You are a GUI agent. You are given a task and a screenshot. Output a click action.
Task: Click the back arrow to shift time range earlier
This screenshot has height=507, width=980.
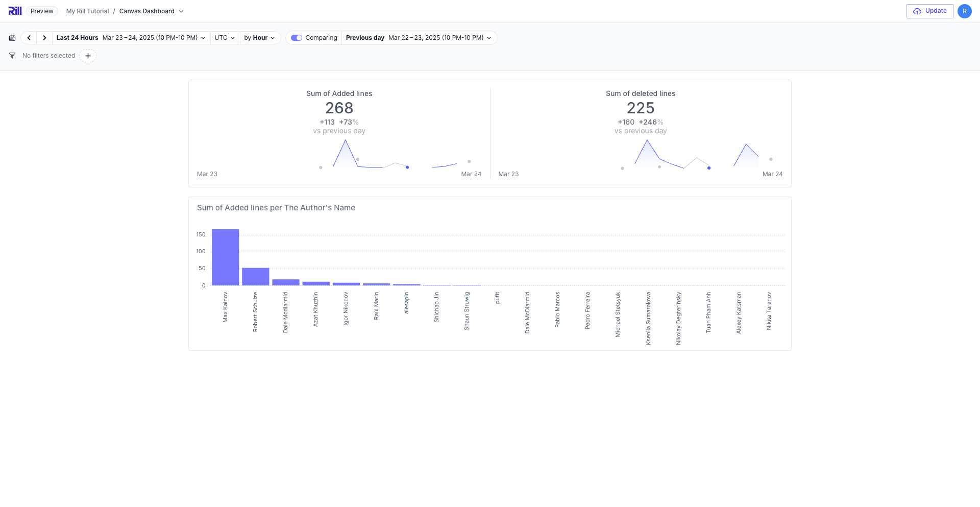(x=29, y=37)
